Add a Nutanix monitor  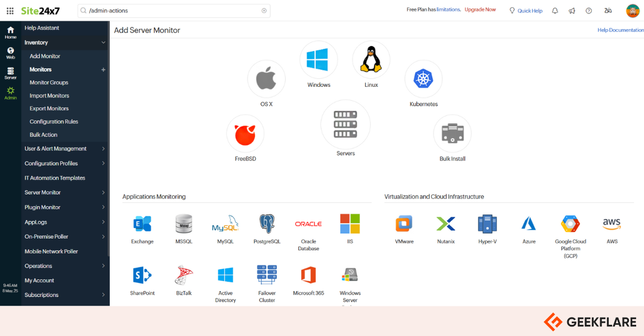point(446,224)
